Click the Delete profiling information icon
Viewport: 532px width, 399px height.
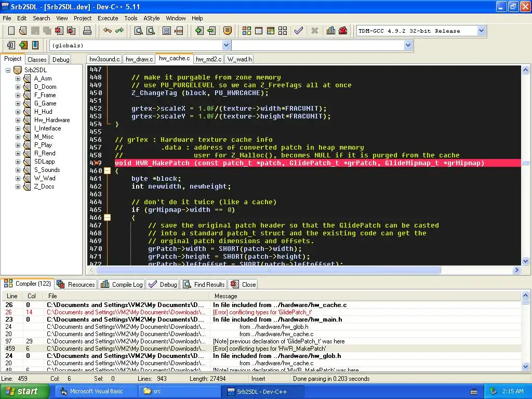click(343, 31)
